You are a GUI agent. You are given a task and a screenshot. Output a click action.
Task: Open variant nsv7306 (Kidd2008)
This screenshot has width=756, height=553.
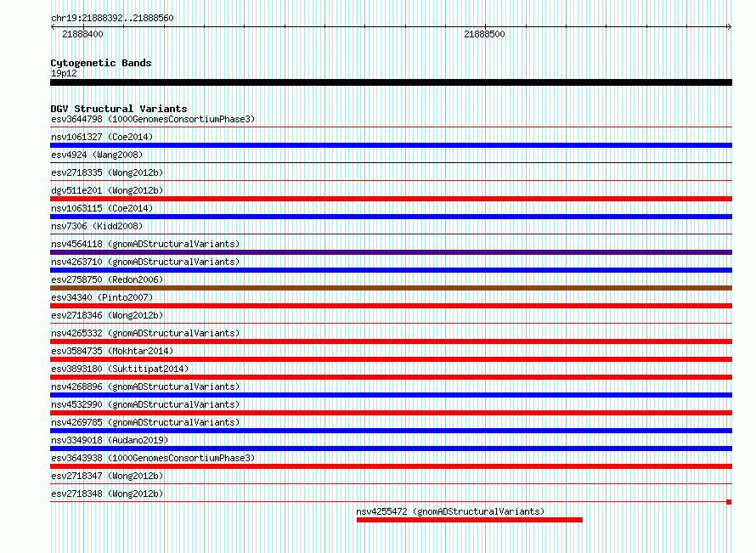click(x=97, y=226)
